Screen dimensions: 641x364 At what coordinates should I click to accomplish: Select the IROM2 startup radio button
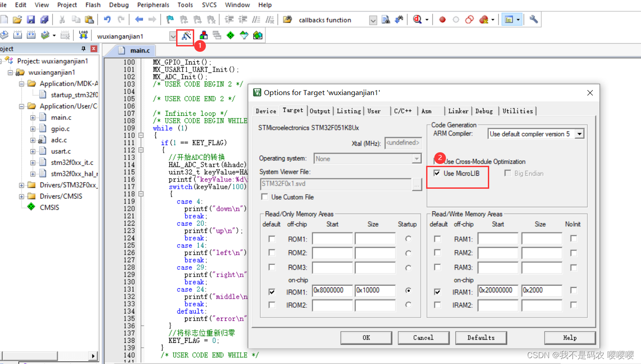[x=408, y=305]
